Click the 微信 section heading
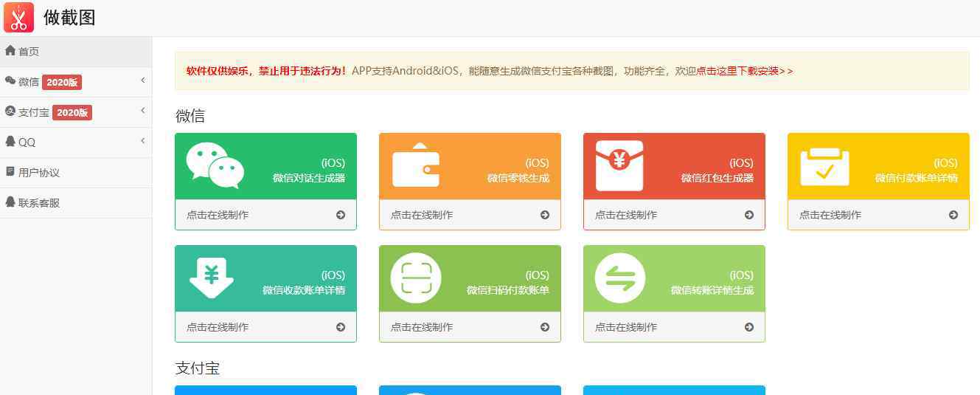This screenshot has width=980, height=395. coord(190,116)
